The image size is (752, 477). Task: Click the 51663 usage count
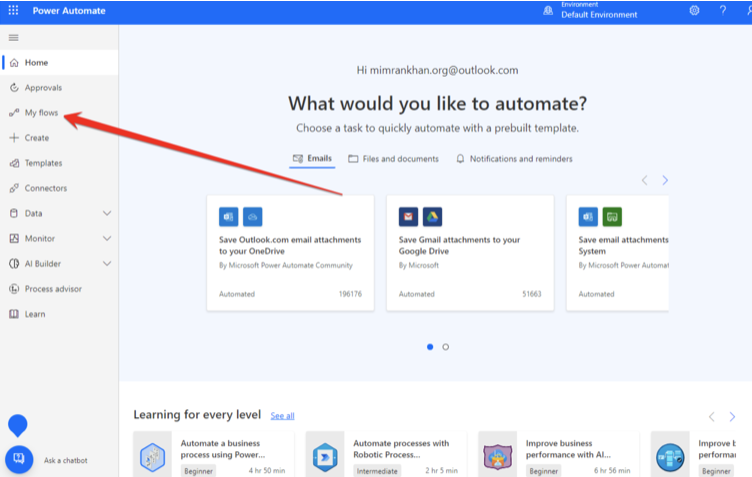[531, 294]
